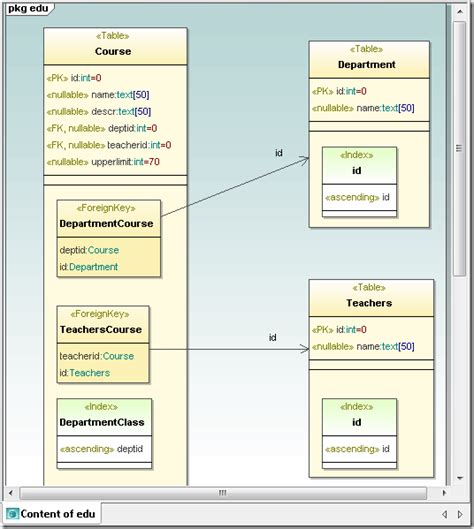Click the vertical scrollbar down arrow
Screen dimensions: 474x529
(x=459, y=478)
